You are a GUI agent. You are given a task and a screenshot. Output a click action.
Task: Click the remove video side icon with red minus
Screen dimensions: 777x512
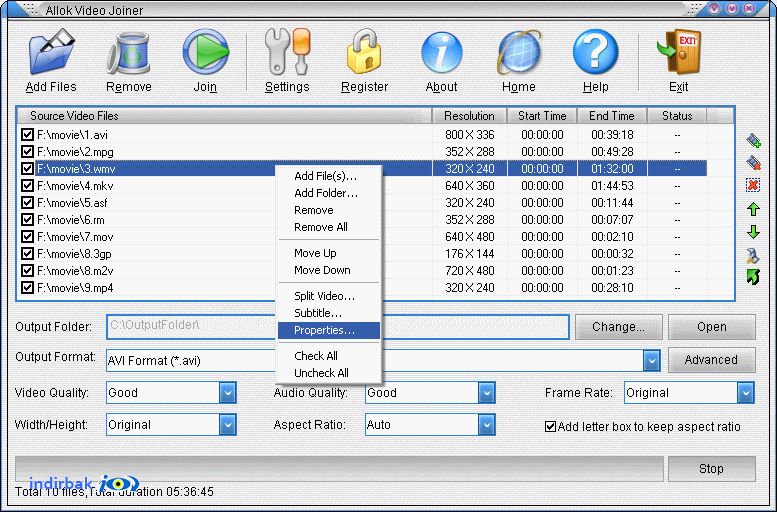click(753, 163)
